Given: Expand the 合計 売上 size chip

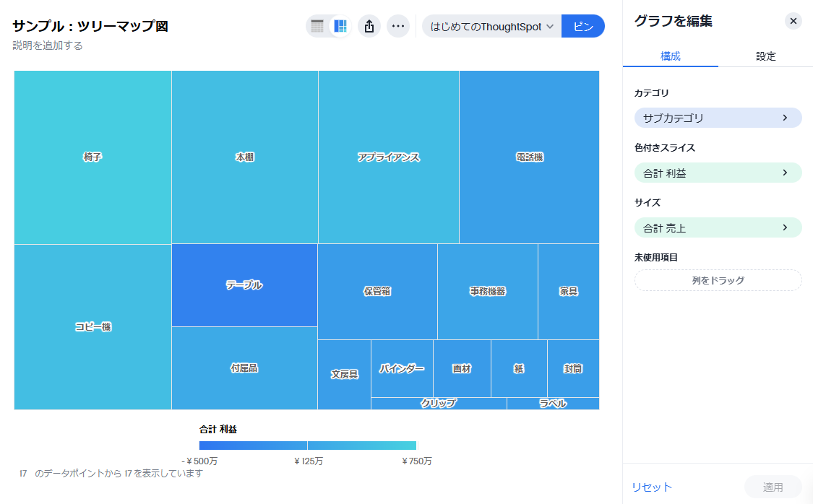Looking at the screenshot, I should click(x=718, y=227).
